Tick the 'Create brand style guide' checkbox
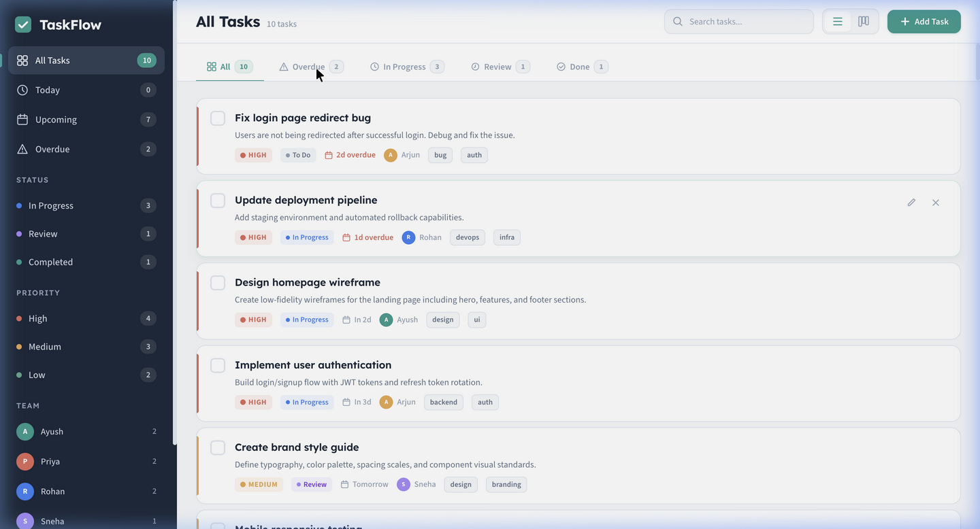 click(218, 447)
